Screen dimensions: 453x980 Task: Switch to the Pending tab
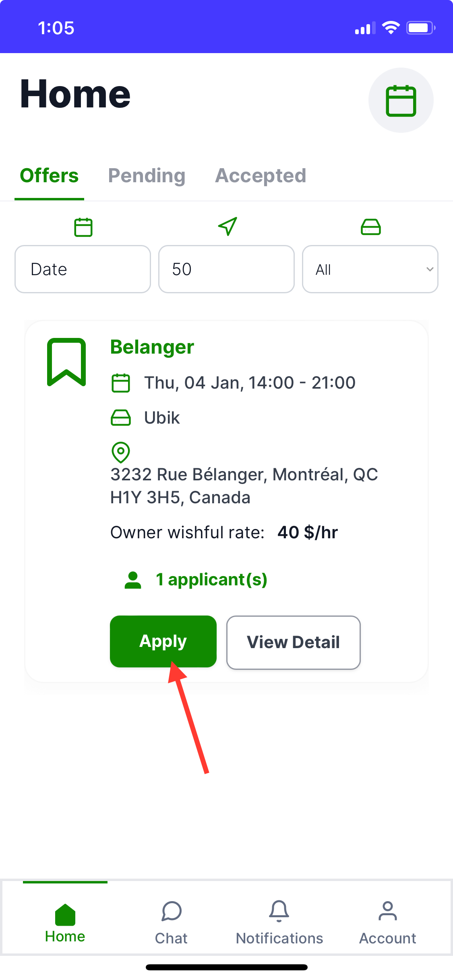pos(147,176)
